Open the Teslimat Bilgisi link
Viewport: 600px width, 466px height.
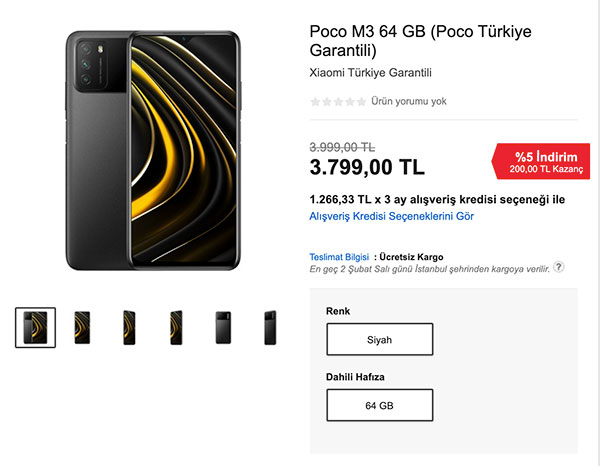click(339, 256)
